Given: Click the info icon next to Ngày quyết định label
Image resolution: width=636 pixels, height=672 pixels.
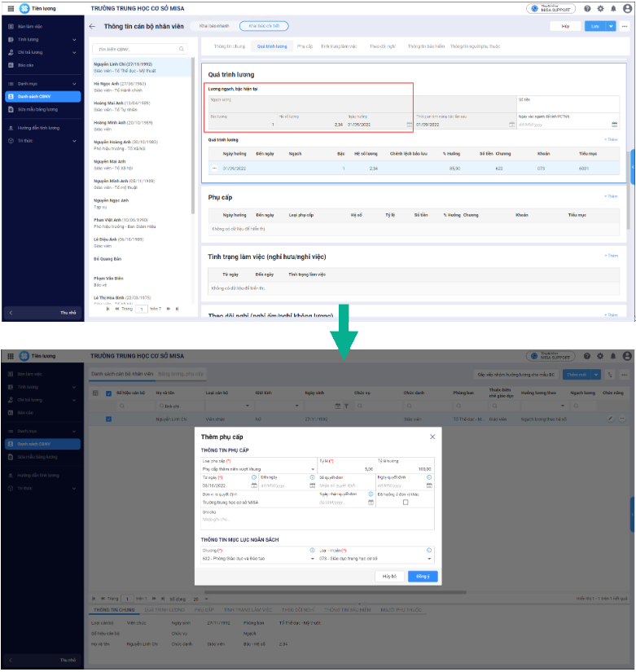Looking at the screenshot, I should pyautogui.click(x=429, y=477).
